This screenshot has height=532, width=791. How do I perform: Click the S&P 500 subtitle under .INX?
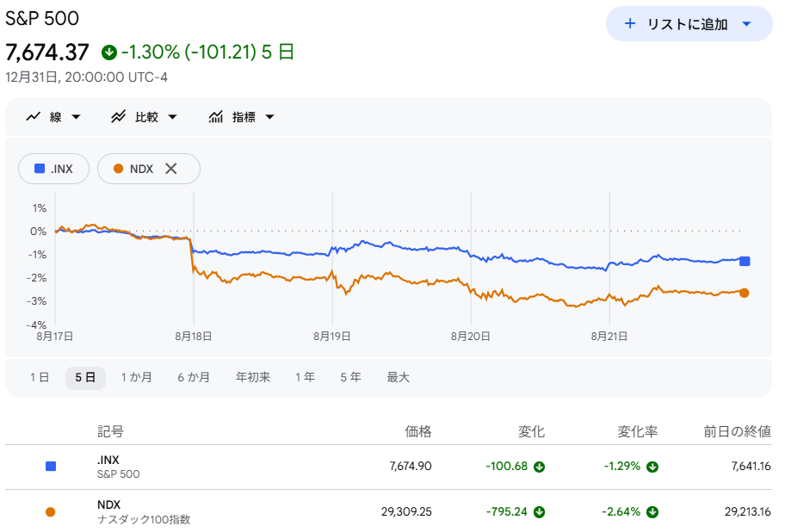point(118,474)
